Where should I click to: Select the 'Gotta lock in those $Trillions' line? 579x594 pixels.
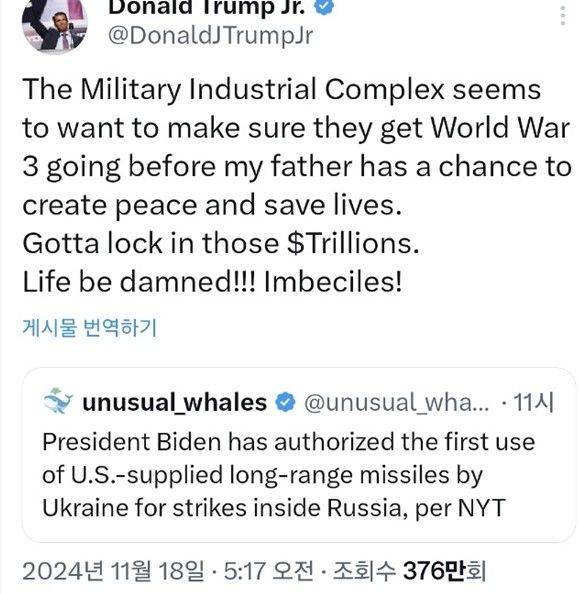click(221, 243)
